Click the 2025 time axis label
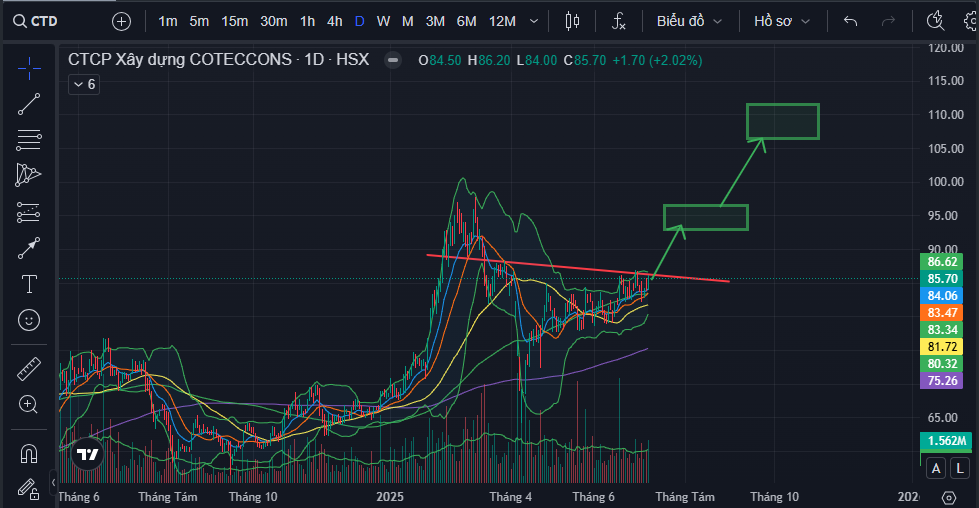 390,497
